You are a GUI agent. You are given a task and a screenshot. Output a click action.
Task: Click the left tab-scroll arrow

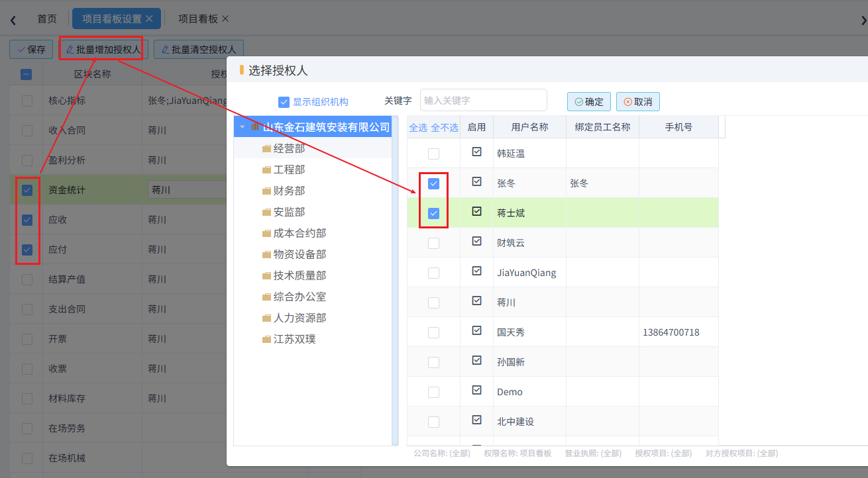pos(13,20)
